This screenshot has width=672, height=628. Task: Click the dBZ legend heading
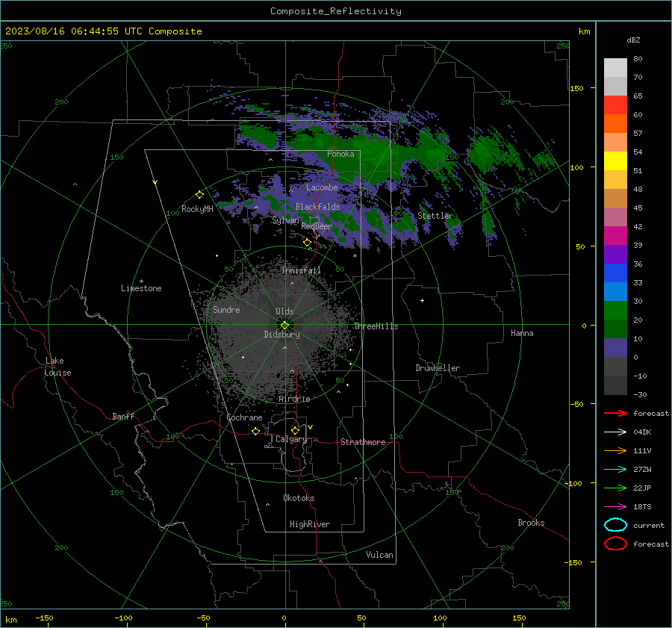(x=633, y=40)
